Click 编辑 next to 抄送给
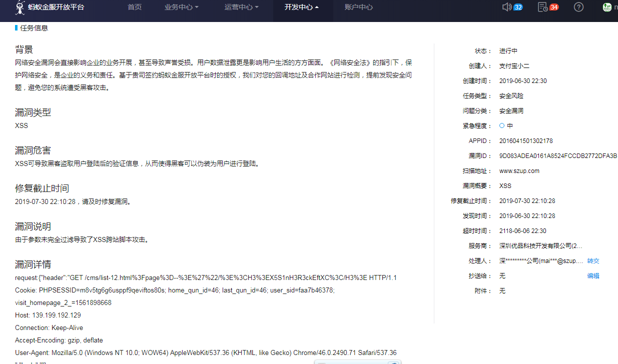Viewport: 618px width, 364px height. [x=593, y=276]
